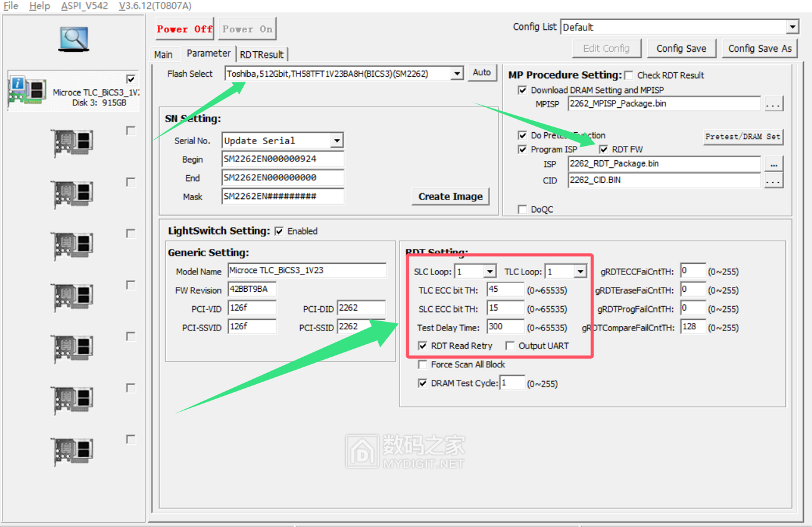Toggle LightSwitch Setting Enabled checkbox

click(279, 231)
